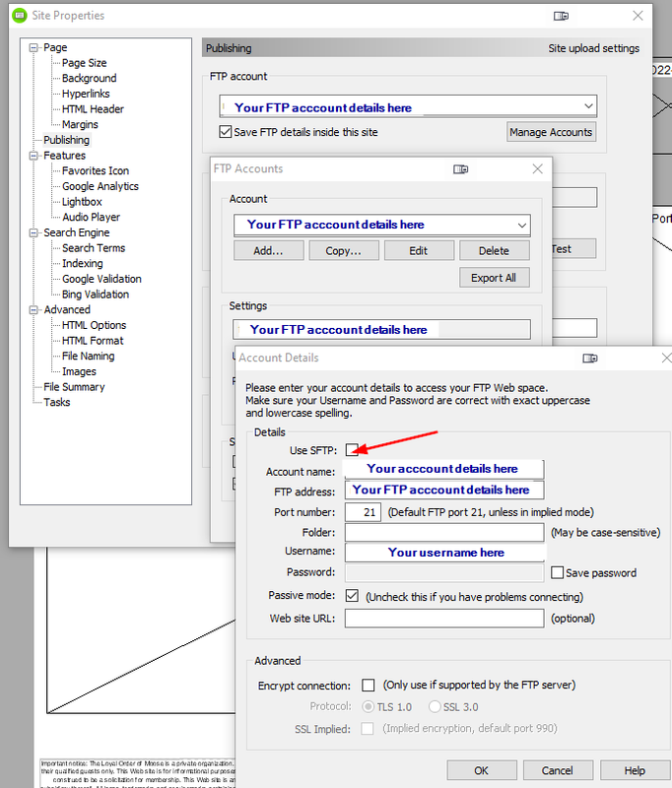
Task: Click the Settings name field in FTP Accounts
Action: tap(381, 330)
